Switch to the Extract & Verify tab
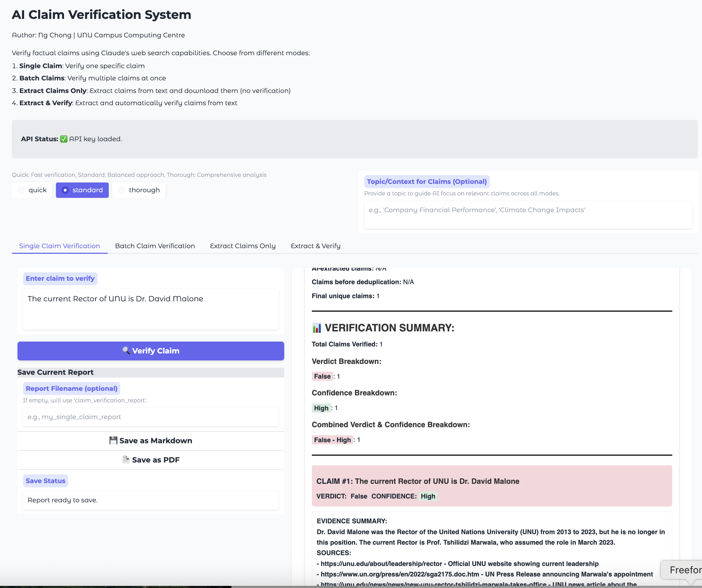 (x=315, y=246)
